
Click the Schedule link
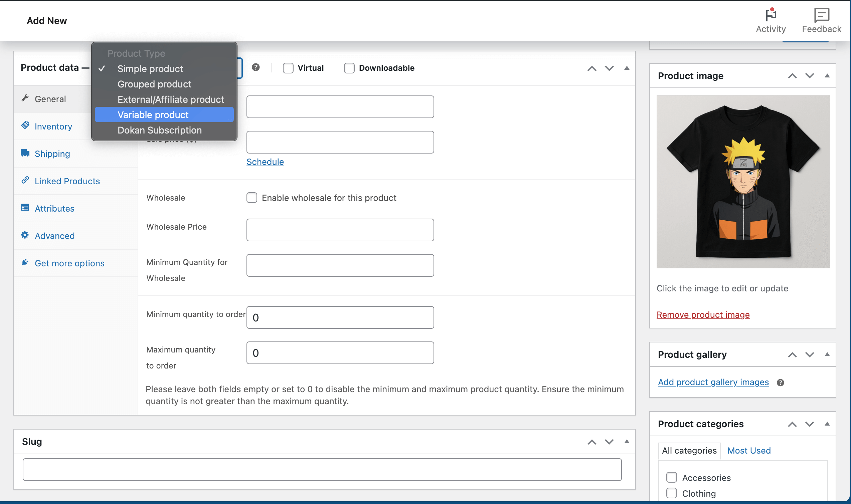[x=265, y=162]
